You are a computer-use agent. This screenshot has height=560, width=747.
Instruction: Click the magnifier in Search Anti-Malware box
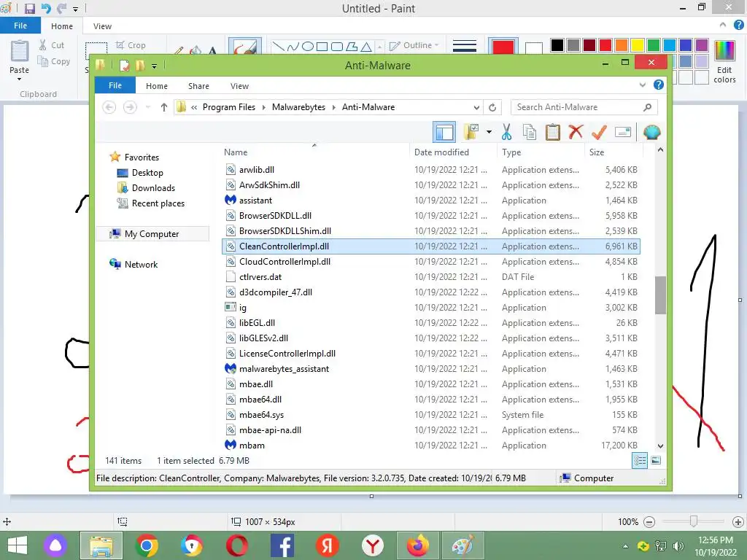coord(647,107)
